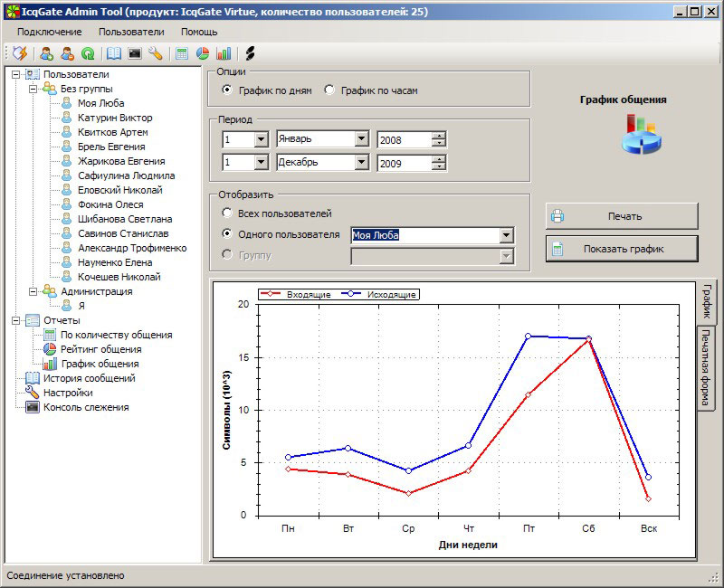Image resolution: width=724 pixels, height=588 pixels.
Task: Click user icon beside Я
Action: (x=66, y=306)
